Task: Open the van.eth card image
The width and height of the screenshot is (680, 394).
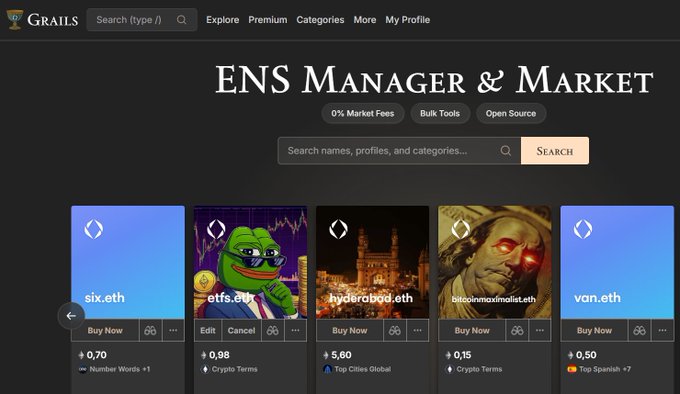Action: click(617, 262)
